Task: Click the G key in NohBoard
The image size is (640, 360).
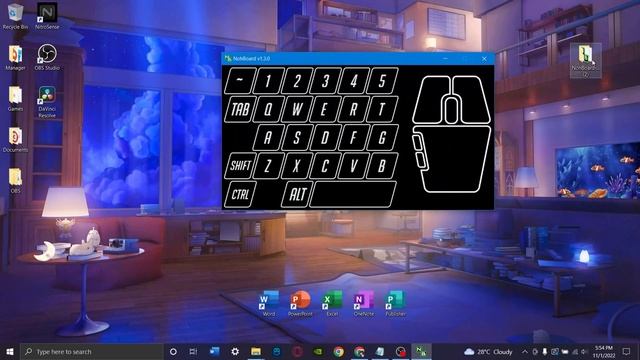Action: tap(382, 138)
